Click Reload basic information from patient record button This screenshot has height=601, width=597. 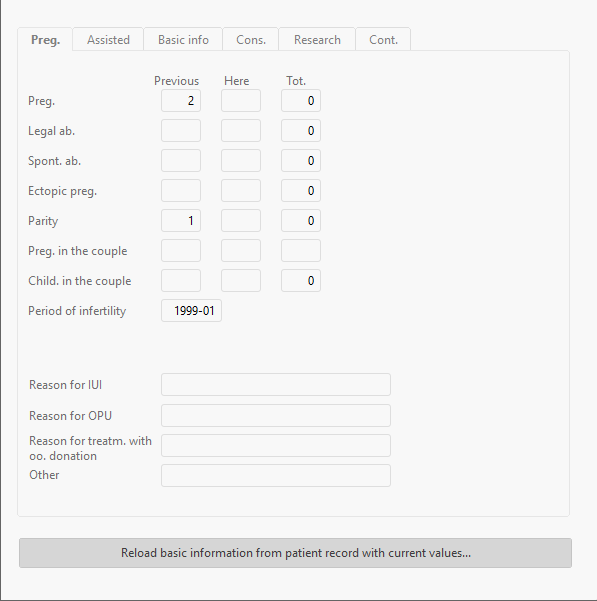coord(295,553)
